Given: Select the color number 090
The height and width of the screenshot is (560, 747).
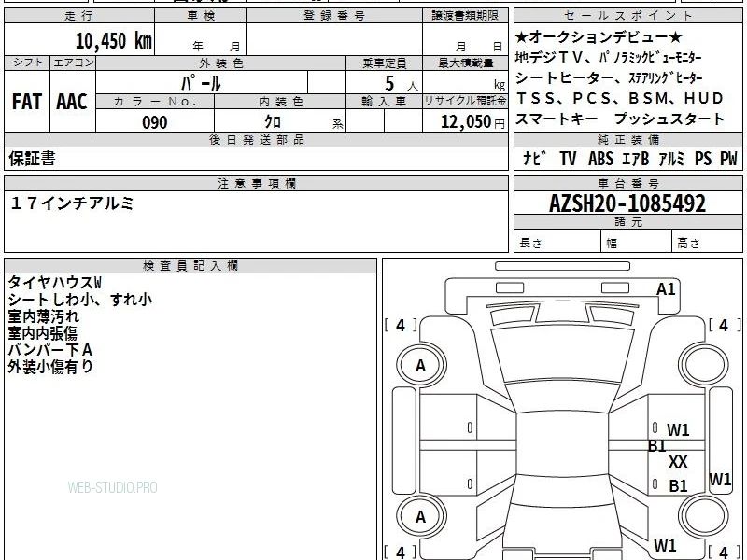Looking at the screenshot, I should pyautogui.click(x=155, y=122).
